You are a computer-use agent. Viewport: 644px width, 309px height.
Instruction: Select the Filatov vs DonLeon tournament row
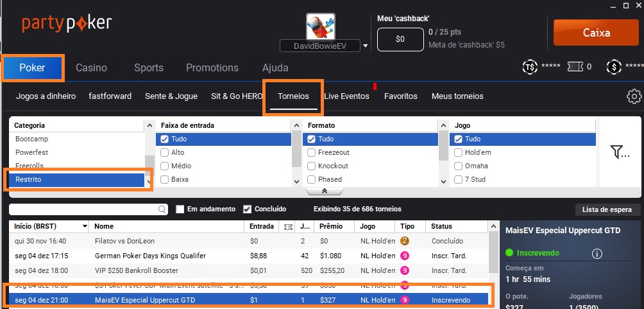[x=249, y=241]
